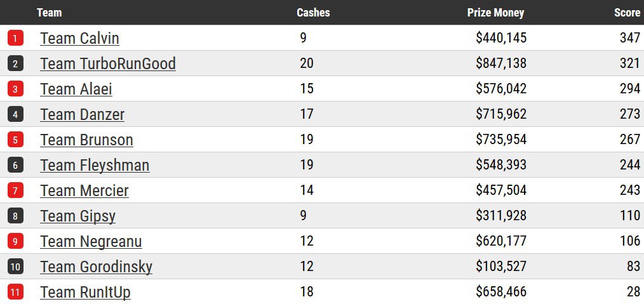Image resolution: width=644 pixels, height=304 pixels.
Task: Sort by the Cashes column header
Action: (313, 12)
